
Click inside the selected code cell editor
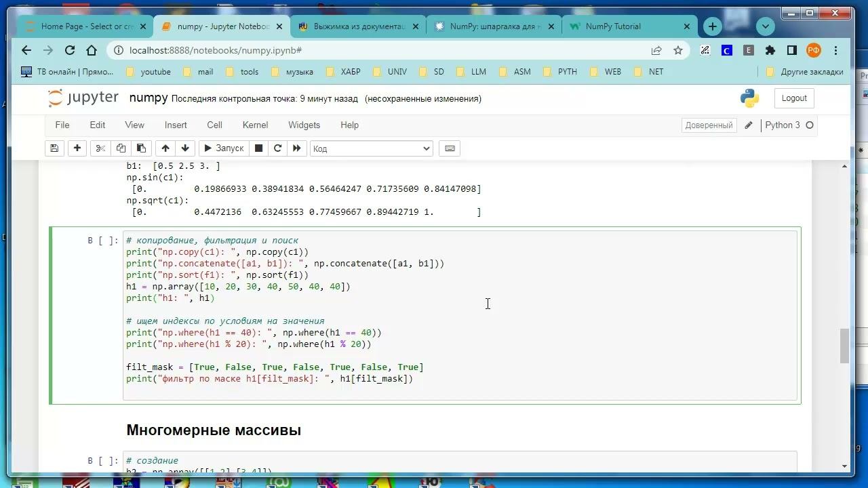pyautogui.click(x=460, y=315)
